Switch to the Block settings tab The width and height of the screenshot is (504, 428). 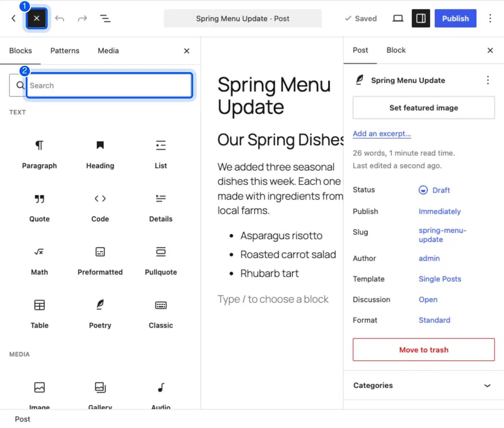pyautogui.click(x=396, y=50)
